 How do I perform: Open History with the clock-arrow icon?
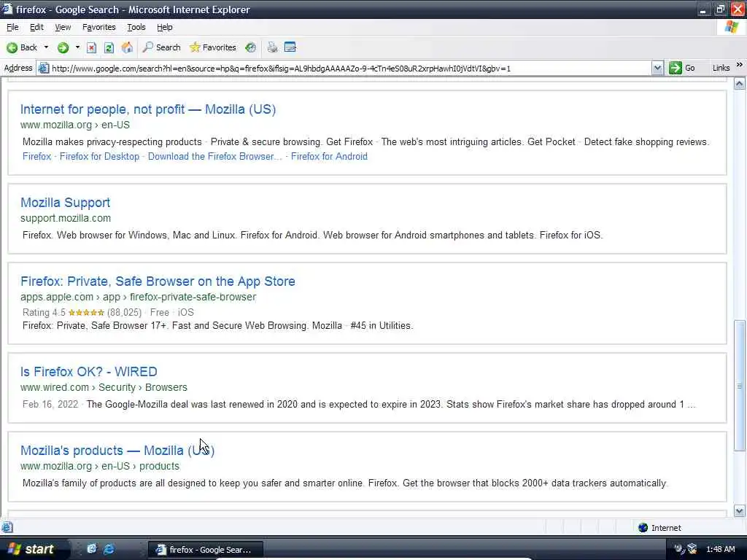[x=251, y=47]
